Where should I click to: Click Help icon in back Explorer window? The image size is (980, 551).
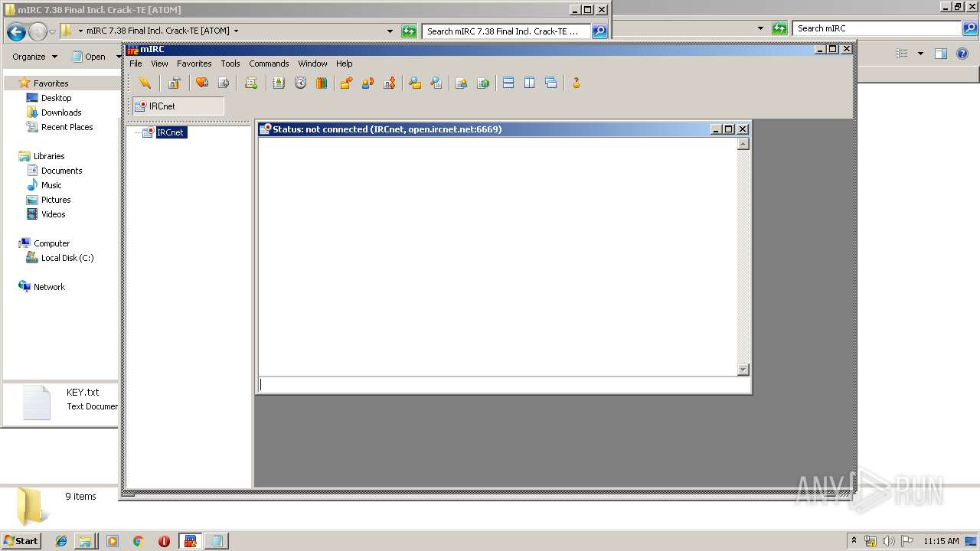(x=963, y=54)
